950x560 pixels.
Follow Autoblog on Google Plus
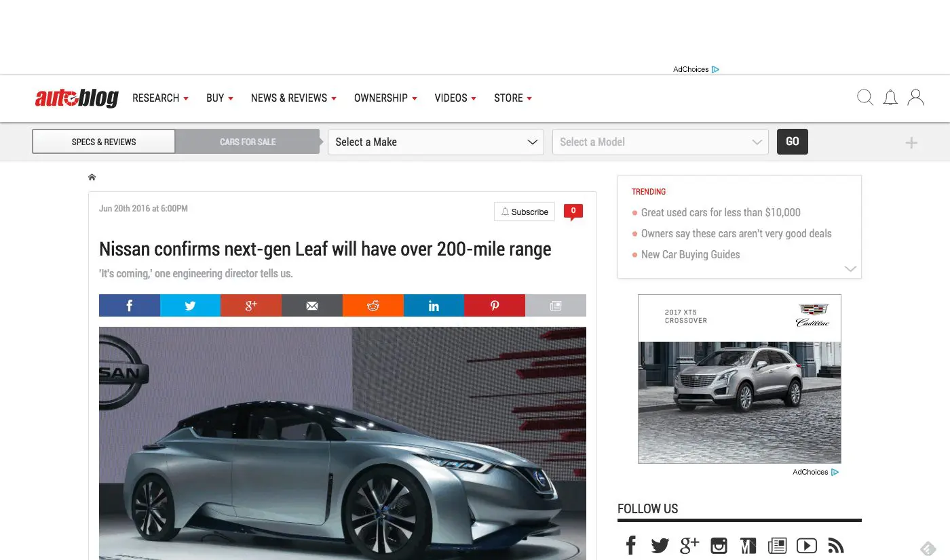(689, 545)
